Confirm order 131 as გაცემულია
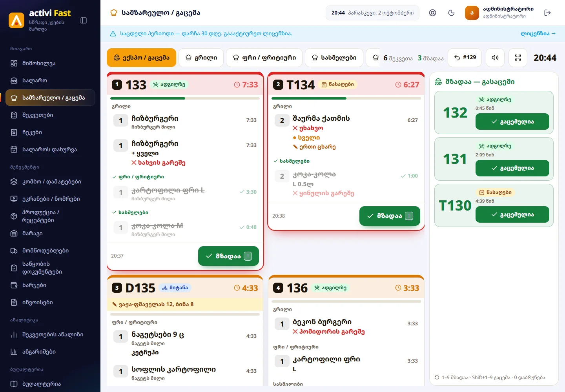This screenshot has width=565, height=392. pos(512,168)
